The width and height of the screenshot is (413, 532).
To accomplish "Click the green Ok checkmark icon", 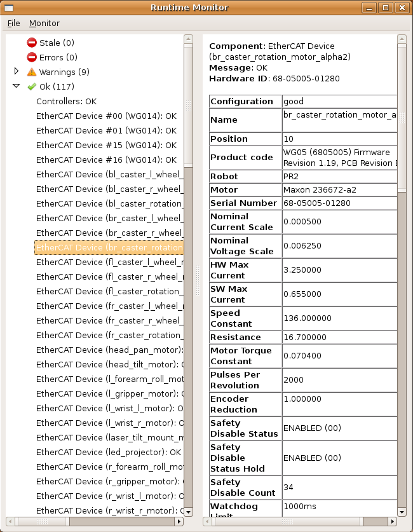I will pyautogui.click(x=32, y=86).
